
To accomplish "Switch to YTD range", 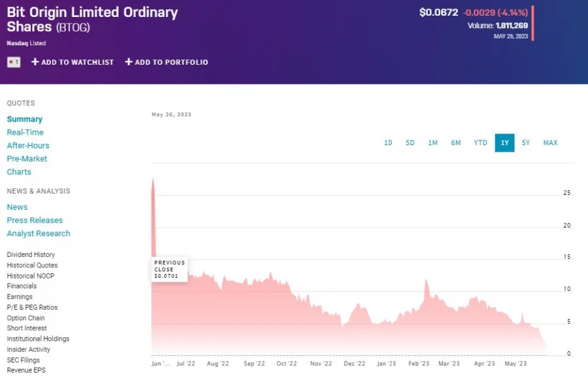I will 480,143.
